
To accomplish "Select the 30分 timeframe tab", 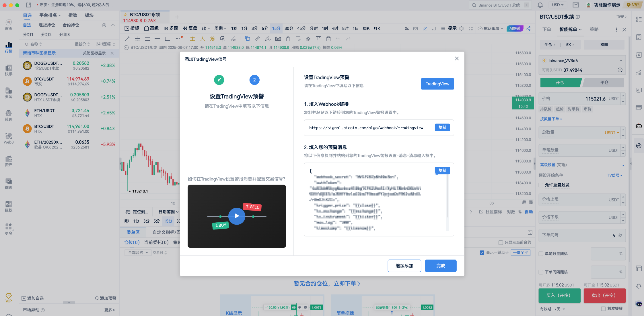I will coord(289,28).
